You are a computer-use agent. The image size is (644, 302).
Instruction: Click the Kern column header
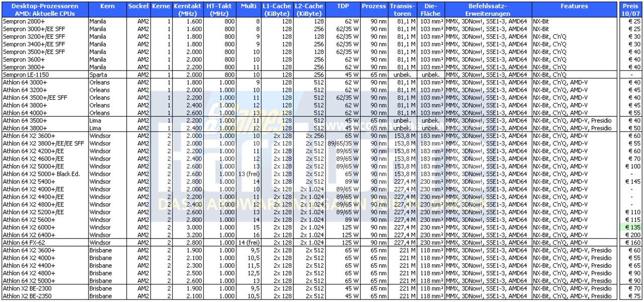[107, 6]
